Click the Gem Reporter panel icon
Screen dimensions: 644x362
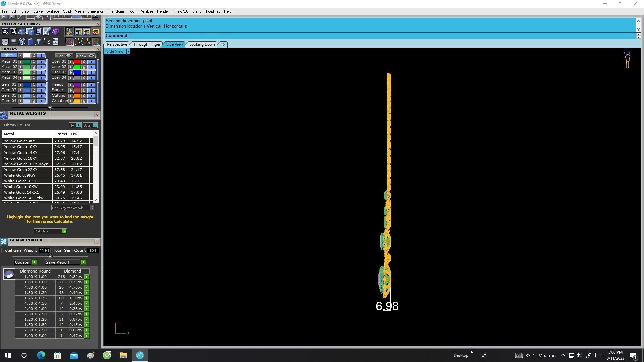point(4,242)
